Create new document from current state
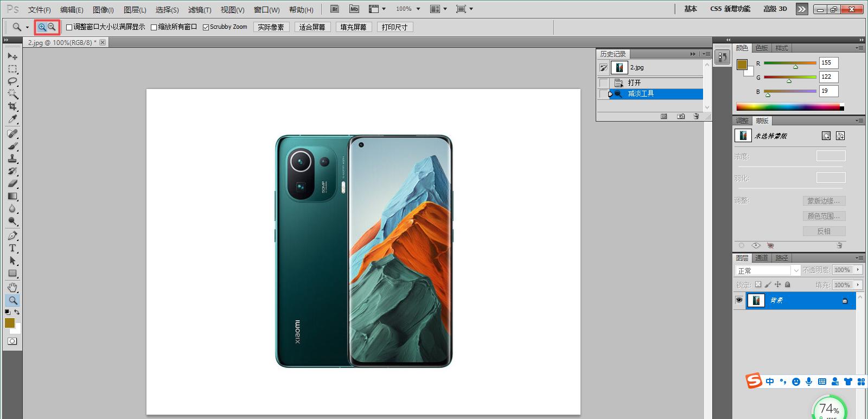Screen dimensions: 868x419 click(x=663, y=116)
